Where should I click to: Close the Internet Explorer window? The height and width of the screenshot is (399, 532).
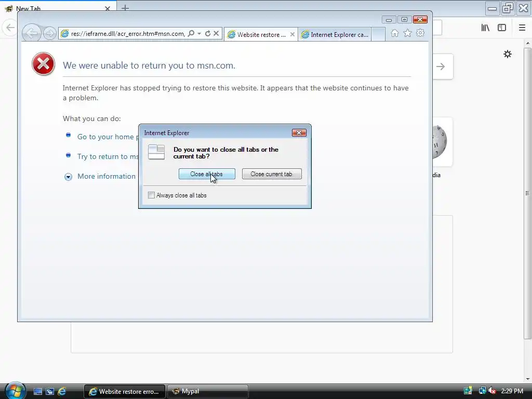(420, 20)
